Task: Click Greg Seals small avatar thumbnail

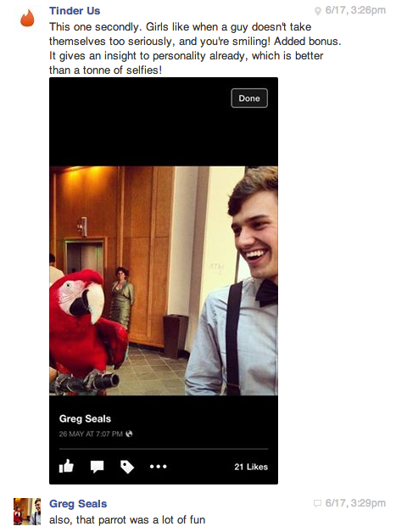Action: tap(27, 512)
